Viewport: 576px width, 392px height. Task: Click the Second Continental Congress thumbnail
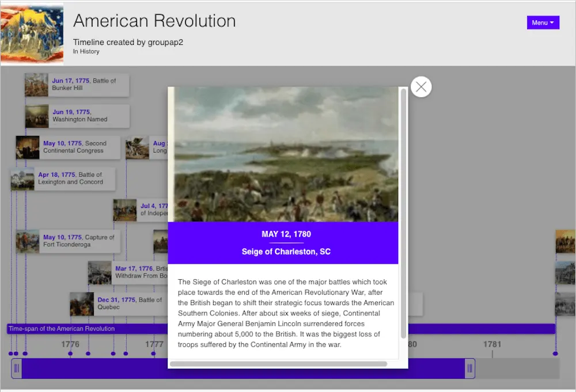pyautogui.click(x=28, y=147)
